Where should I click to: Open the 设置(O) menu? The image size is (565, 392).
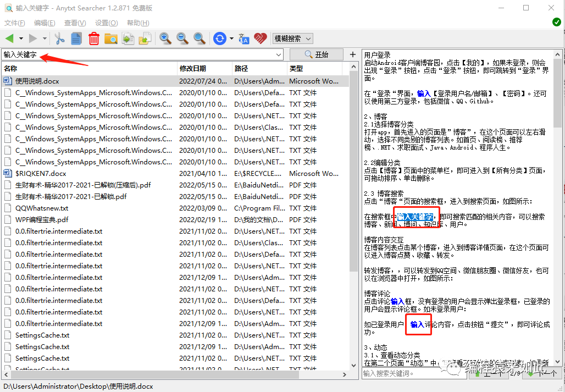[106, 23]
